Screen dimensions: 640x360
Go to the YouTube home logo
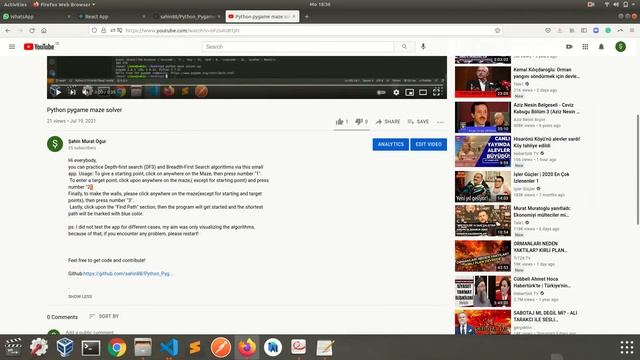[x=39, y=47]
